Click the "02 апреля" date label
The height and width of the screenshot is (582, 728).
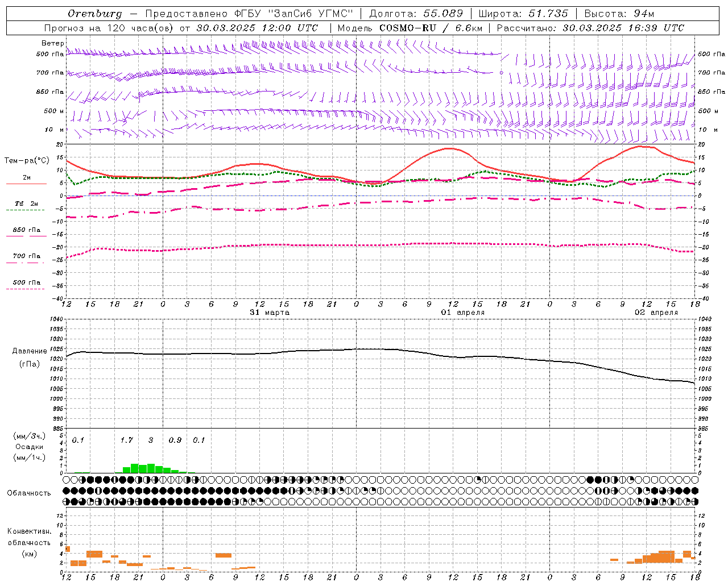pyautogui.click(x=656, y=313)
